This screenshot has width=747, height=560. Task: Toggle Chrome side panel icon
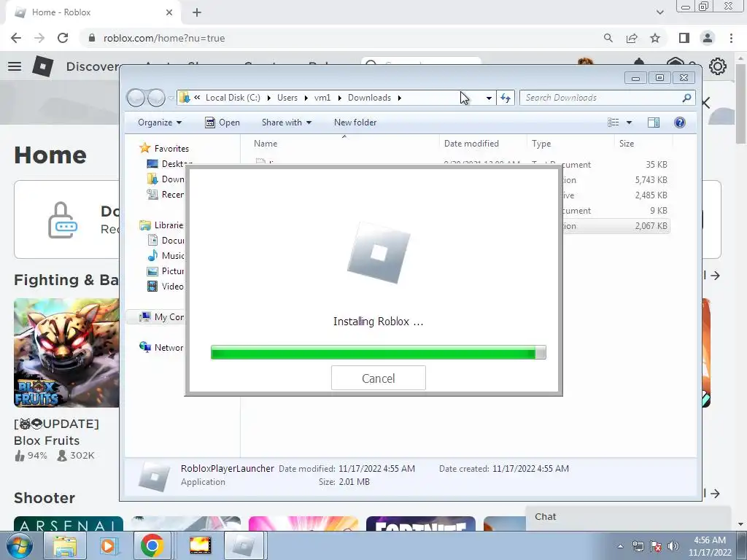point(684,38)
